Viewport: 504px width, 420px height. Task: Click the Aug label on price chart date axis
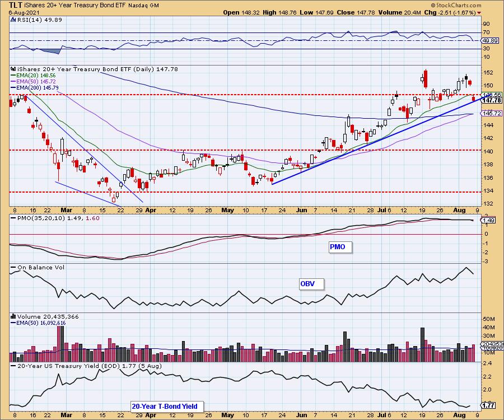point(459,210)
